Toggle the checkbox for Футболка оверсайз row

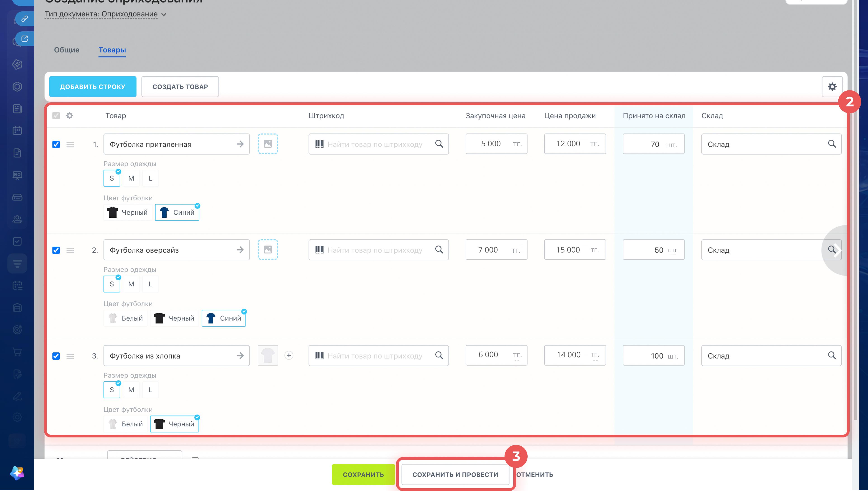coord(56,250)
